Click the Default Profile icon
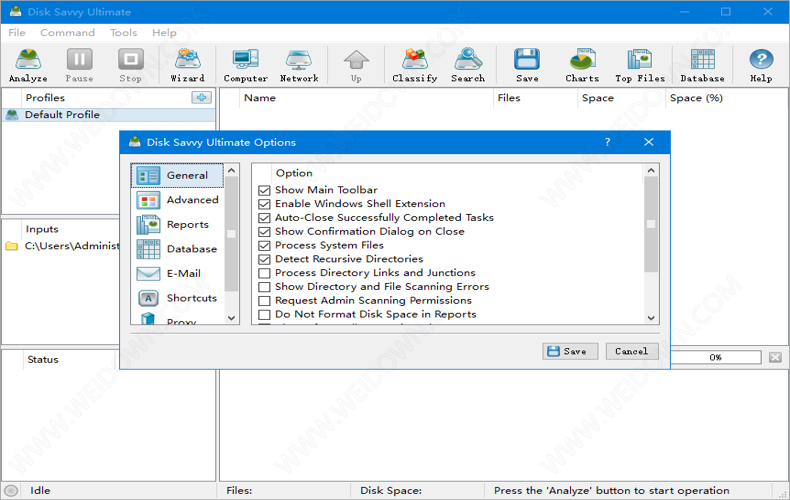 pos(12,115)
